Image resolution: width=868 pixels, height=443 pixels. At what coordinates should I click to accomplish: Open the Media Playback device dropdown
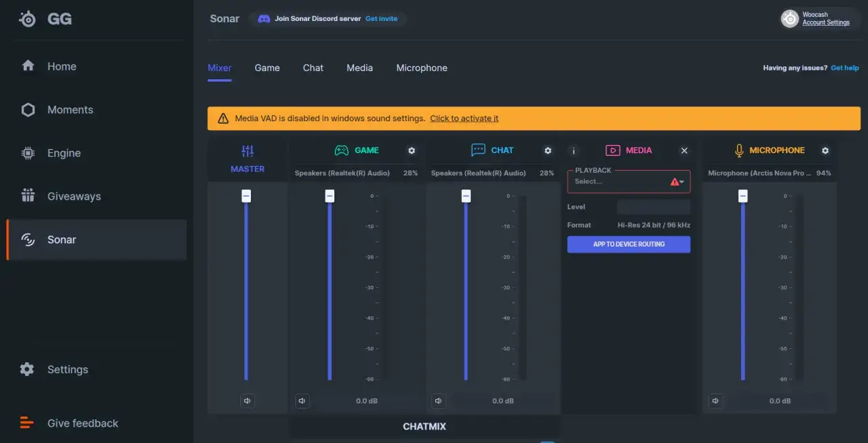[x=629, y=182]
